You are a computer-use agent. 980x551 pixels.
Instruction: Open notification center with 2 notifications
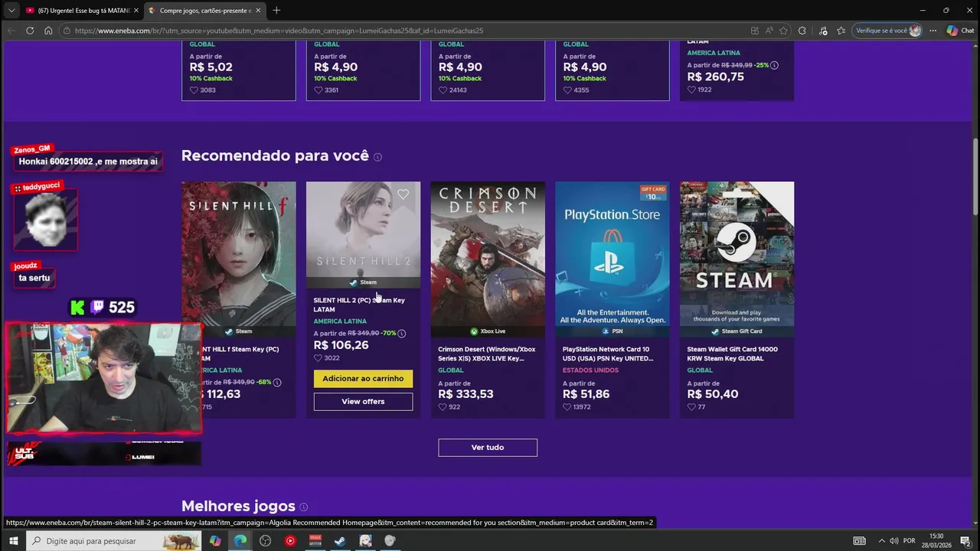click(966, 541)
